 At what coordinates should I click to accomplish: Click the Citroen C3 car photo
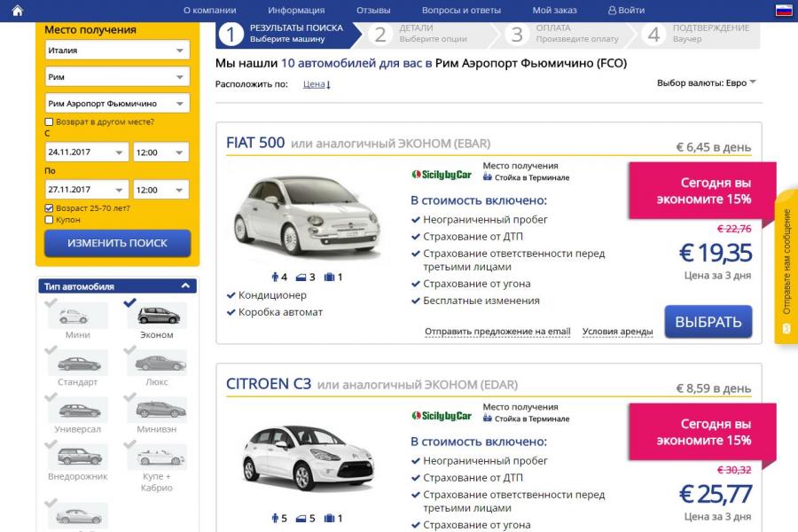pyautogui.click(x=309, y=458)
